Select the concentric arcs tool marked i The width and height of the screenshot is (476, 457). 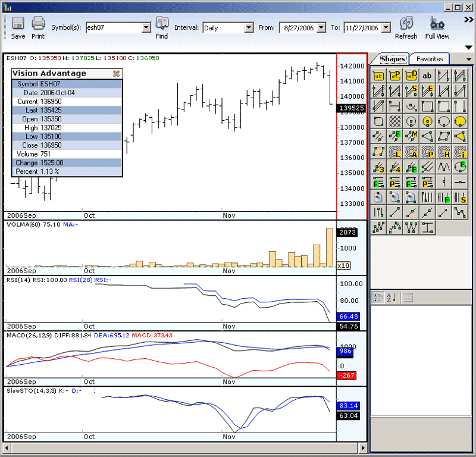point(460,152)
